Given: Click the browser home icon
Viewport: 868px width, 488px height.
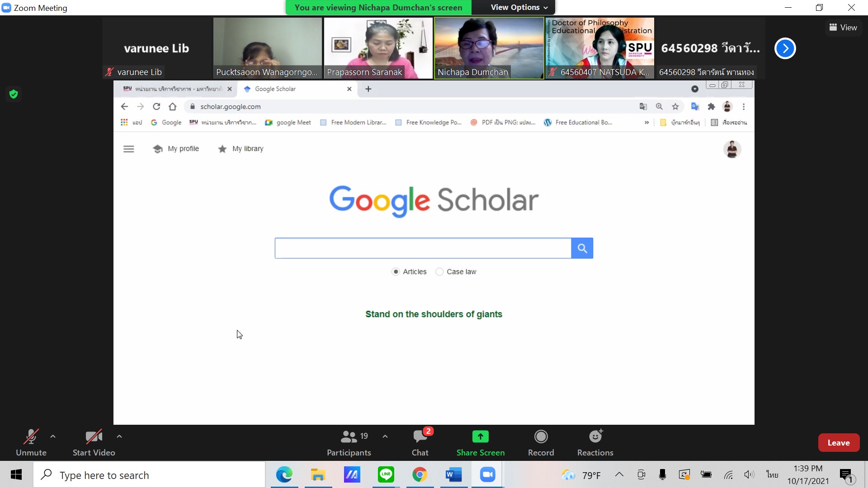Looking at the screenshot, I should click(172, 107).
